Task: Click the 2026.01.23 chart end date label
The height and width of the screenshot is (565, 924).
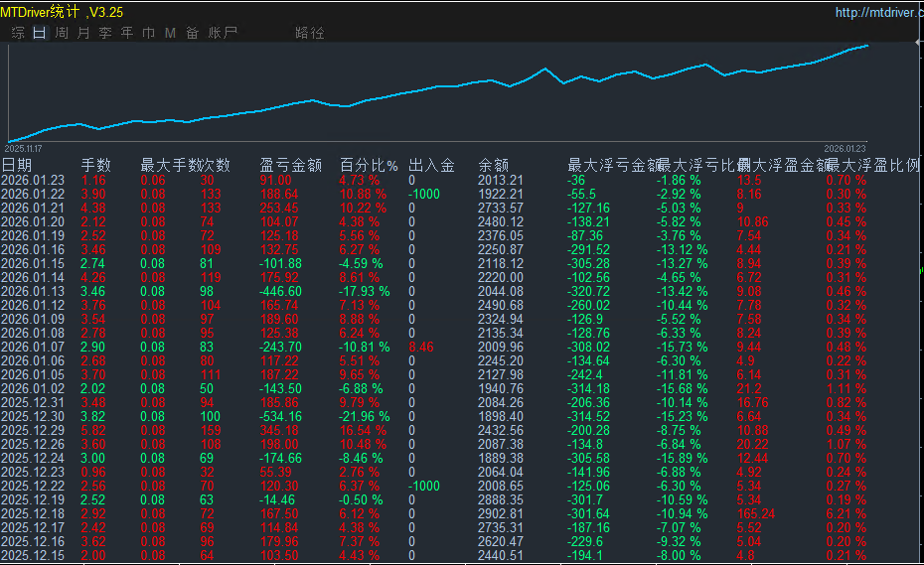Action: (845, 145)
